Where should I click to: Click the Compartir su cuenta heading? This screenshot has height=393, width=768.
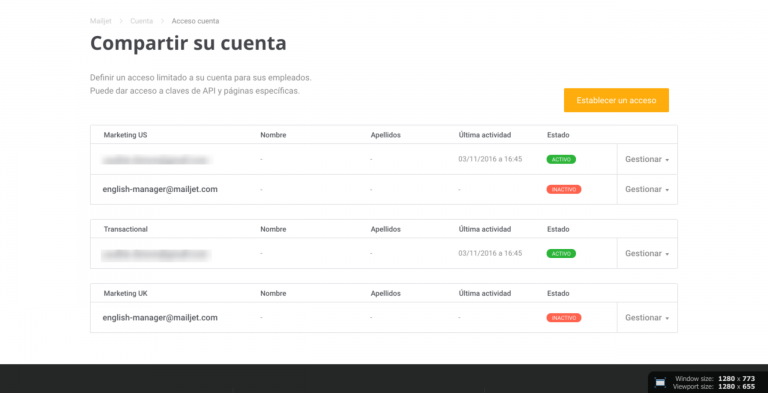click(188, 43)
